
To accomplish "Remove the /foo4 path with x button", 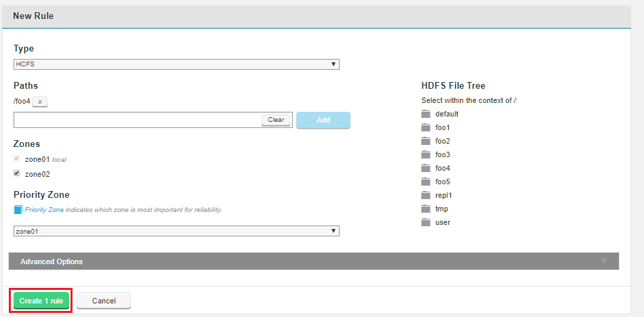I will (40, 102).
